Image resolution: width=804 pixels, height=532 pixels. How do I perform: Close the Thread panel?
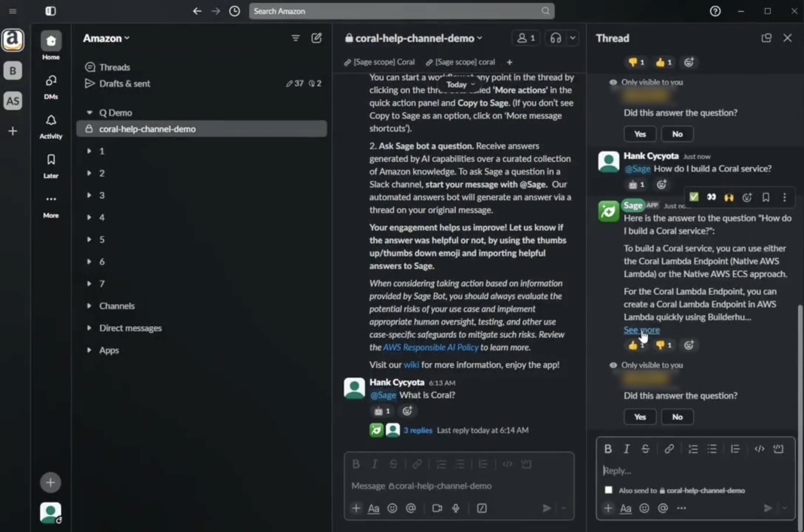pos(787,38)
